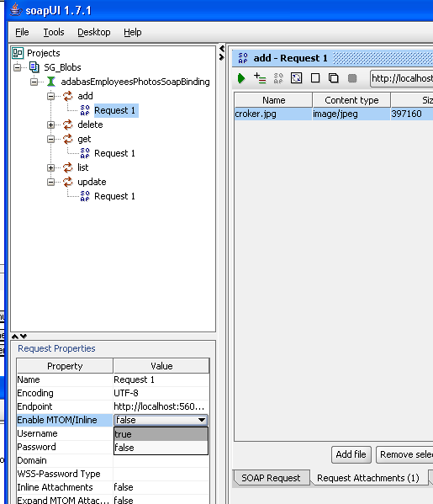433x504 pixels.
Task: Click the Property column header
Action: (65, 366)
